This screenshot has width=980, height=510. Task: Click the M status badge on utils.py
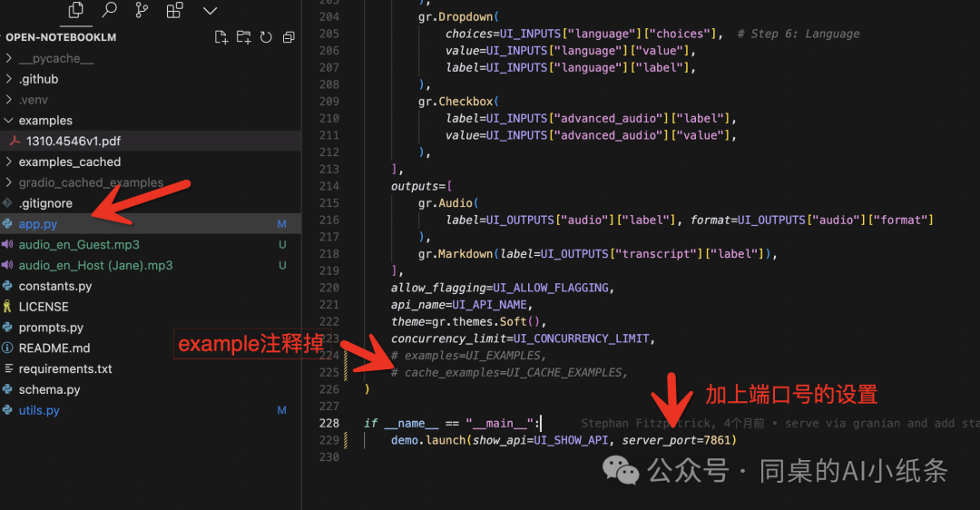click(282, 410)
